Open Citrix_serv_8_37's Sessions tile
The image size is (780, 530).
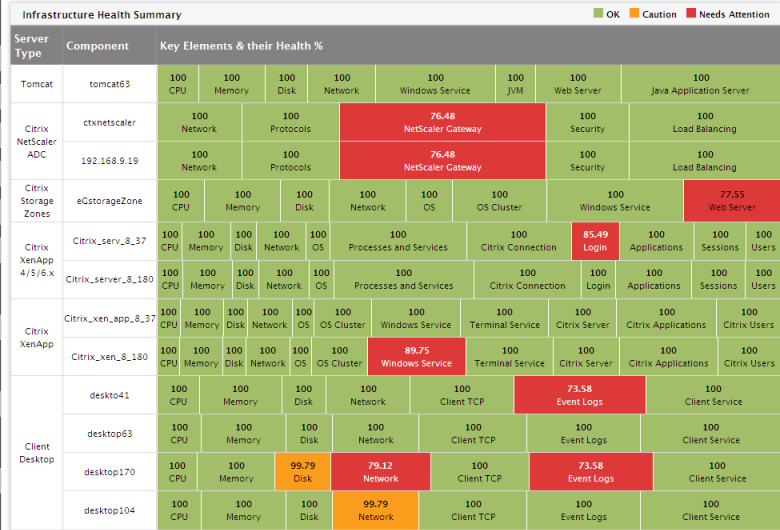pos(720,241)
